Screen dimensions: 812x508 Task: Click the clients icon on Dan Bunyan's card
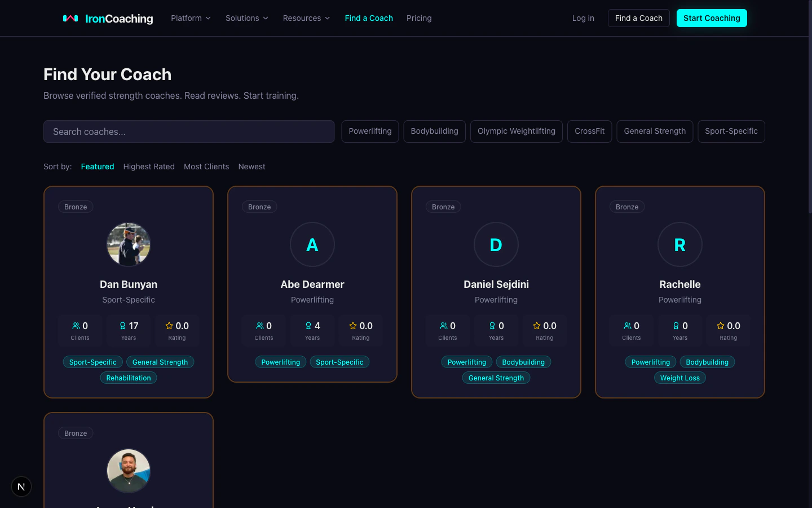click(77, 326)
